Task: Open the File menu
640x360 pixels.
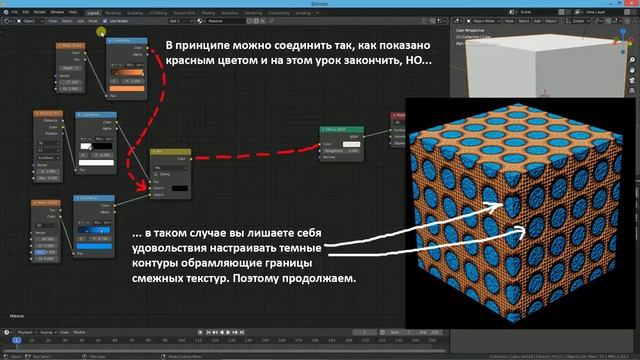Action: (x=15, y=12)
